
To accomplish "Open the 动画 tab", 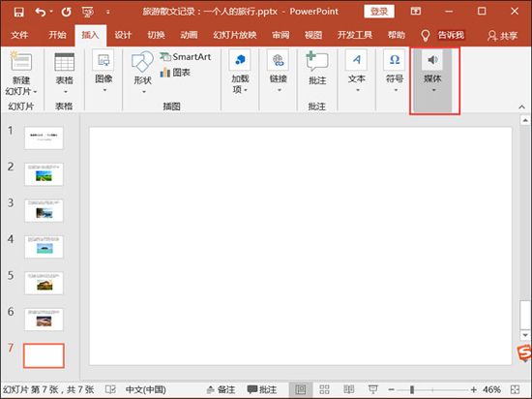I will pos(189,35).
